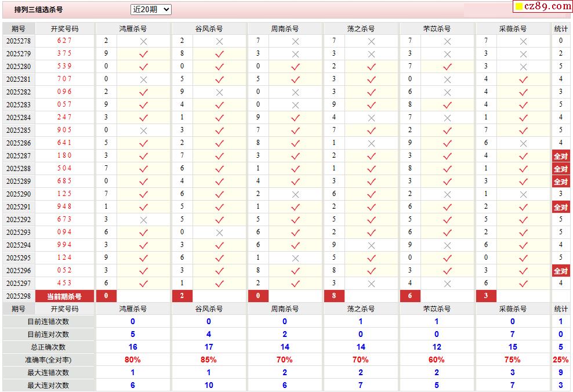Select the cross icon for 荡之杀号 in row 2025294
Screen dimensions: 573x392
coord(371,245)
